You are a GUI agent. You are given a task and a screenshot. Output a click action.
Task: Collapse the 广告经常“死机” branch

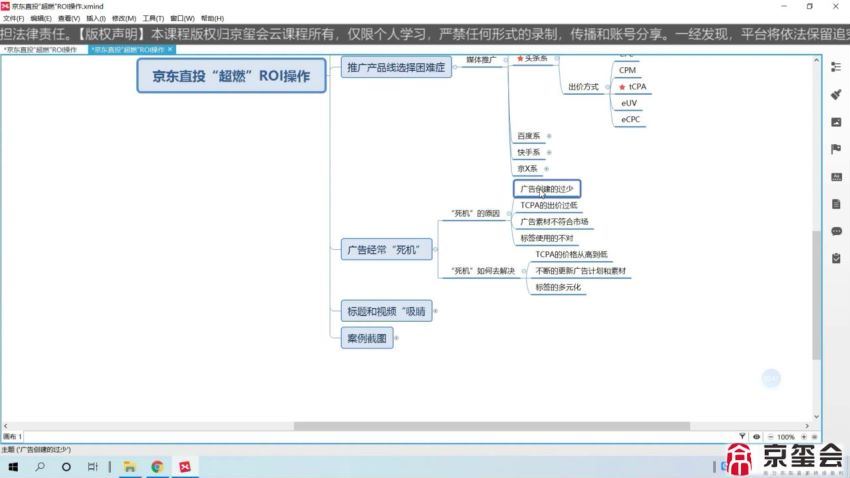(x=435, y=249)
